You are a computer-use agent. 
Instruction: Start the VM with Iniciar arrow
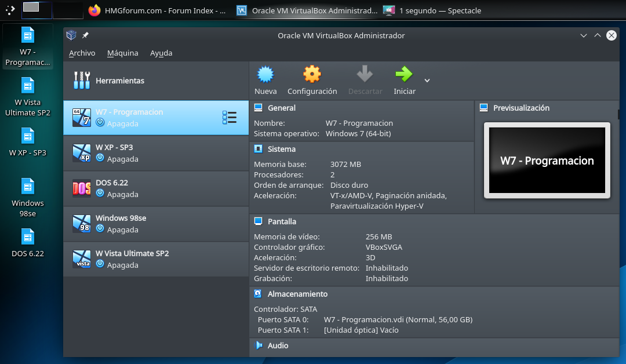click(x=404, y=74)
